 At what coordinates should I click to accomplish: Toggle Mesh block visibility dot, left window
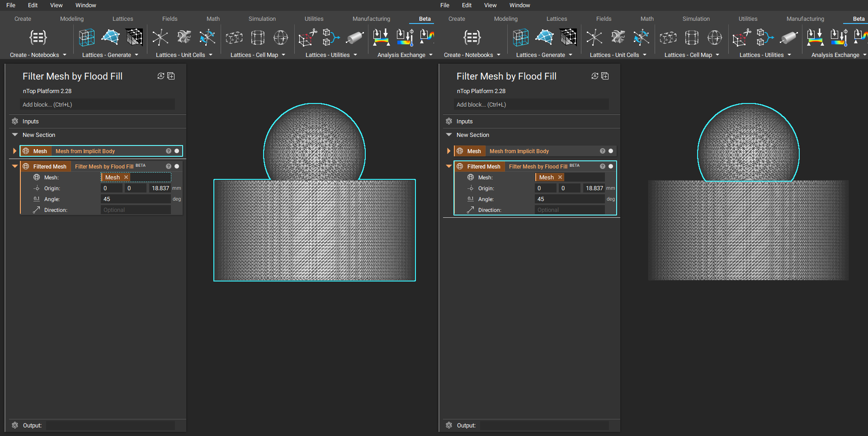[177, 151]
